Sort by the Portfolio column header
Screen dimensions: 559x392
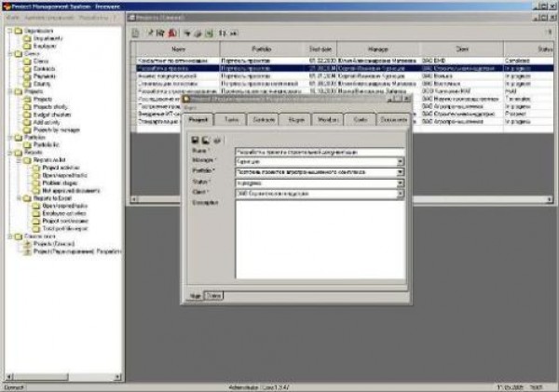(261, 49)
